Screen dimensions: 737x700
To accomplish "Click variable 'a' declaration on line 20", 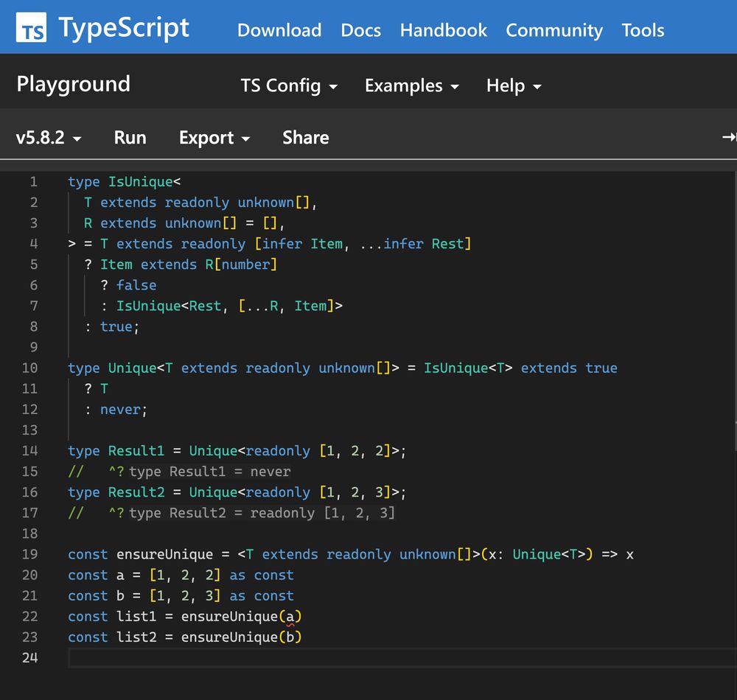I will coord(120,575).
